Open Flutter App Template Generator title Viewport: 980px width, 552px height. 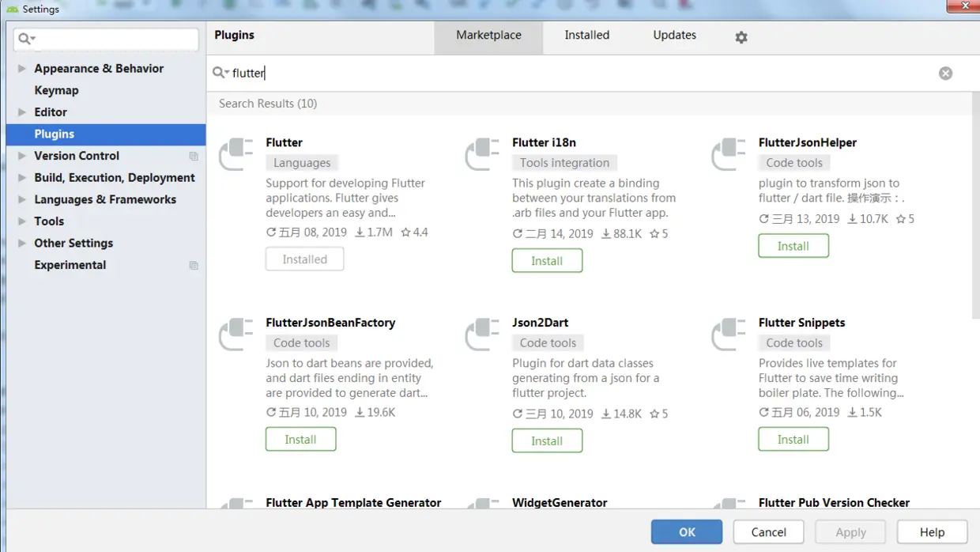(x=353, y=502)
